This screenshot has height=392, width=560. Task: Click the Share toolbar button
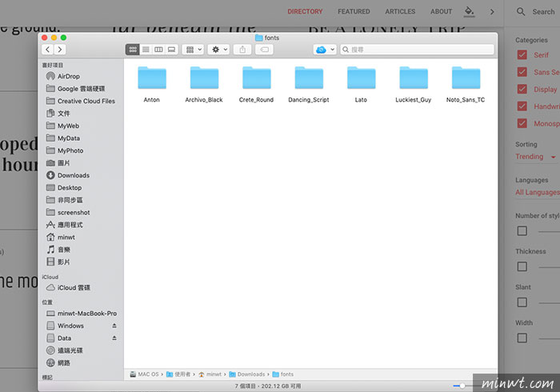[242, 50]
